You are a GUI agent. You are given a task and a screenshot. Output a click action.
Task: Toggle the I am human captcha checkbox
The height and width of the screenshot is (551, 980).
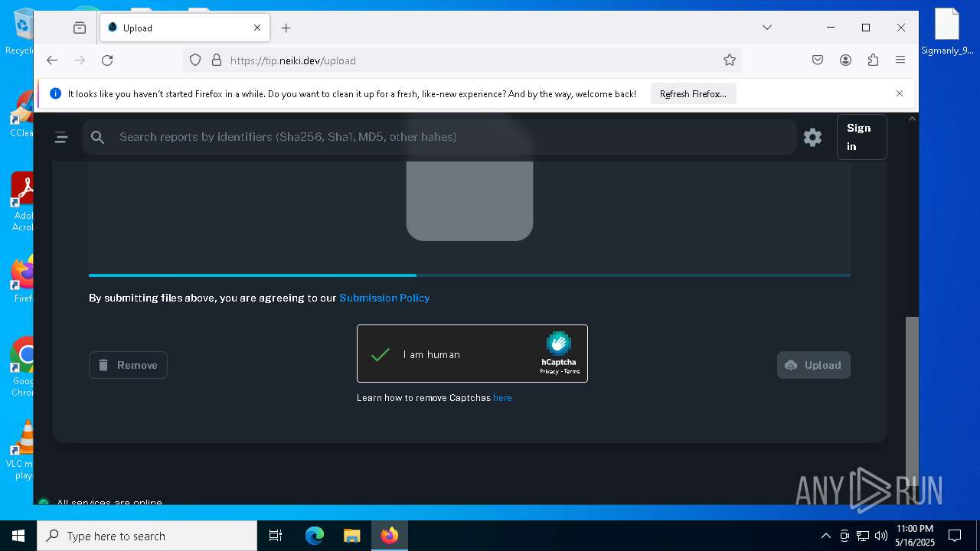pyautogui.click(x=381, y=354)
